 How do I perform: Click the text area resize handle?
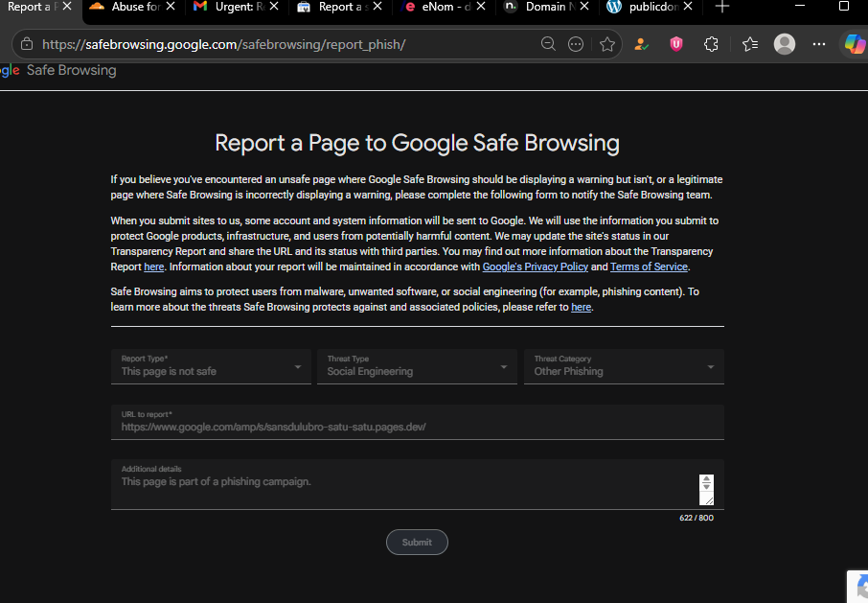tap(708, 500)
